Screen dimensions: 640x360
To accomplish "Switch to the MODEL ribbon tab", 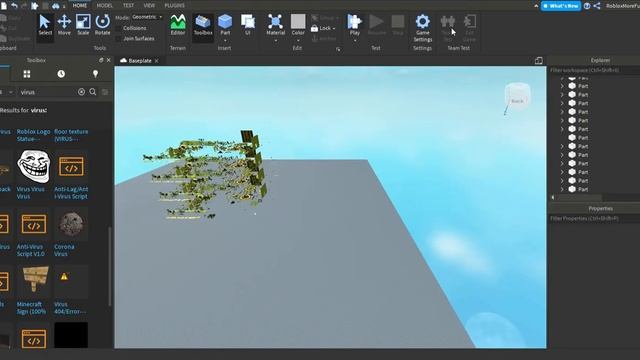I will click(104, 5).
